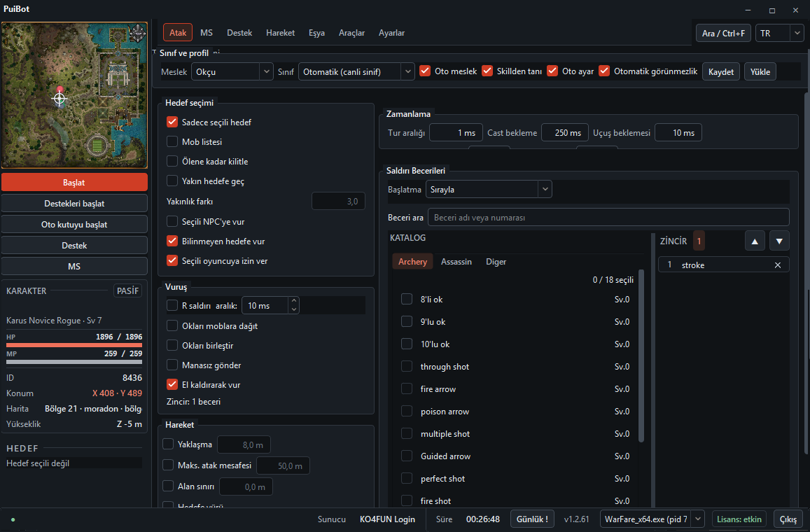Click Destekleri başlat button

click(74, 204)
